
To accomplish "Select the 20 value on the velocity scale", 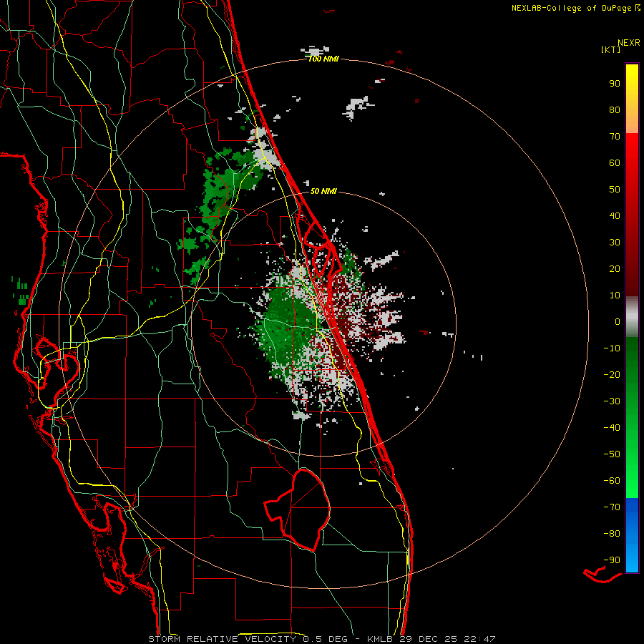I will coord(615,268).
